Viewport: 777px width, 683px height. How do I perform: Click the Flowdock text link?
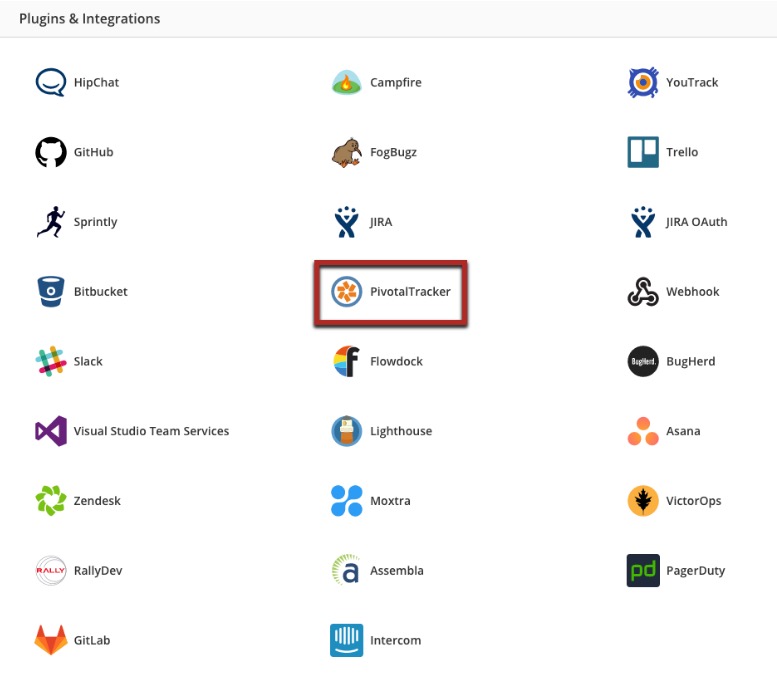pos(396,361)
